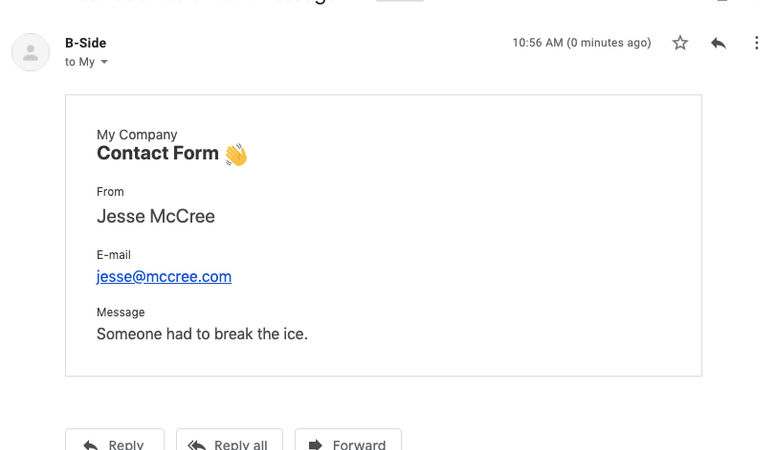Click the 'Someone had to break the ice.' text
The height and width of the screenshot is (450, 775).
202,334
